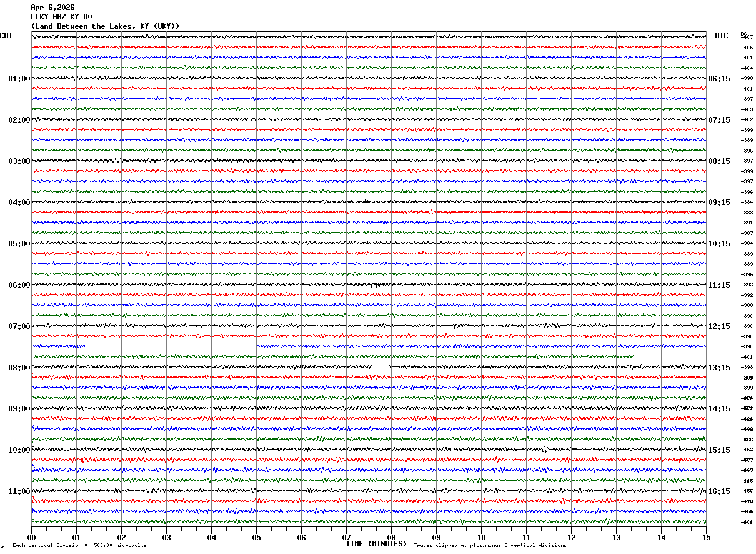Click the 'TIME (MINUTES)' axis title
The image size is (756, 554).
tap(376, 544)
